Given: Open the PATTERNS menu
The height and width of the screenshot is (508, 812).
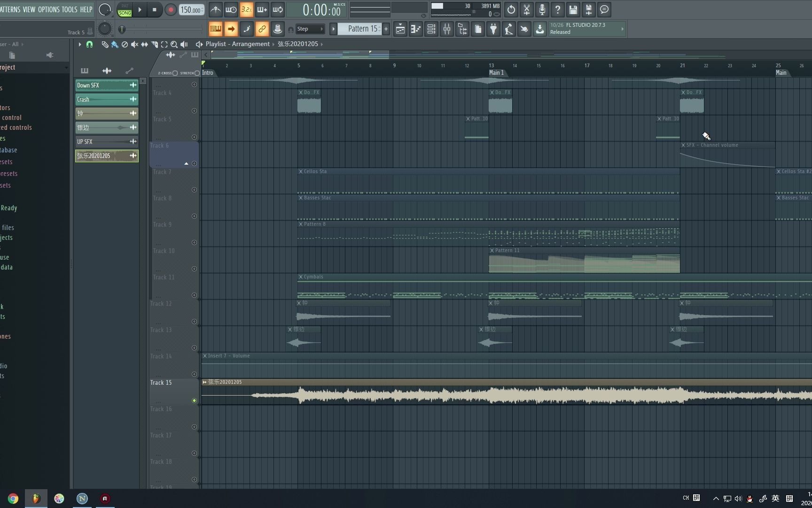Looking at the screenshot, I should (10, 9).
